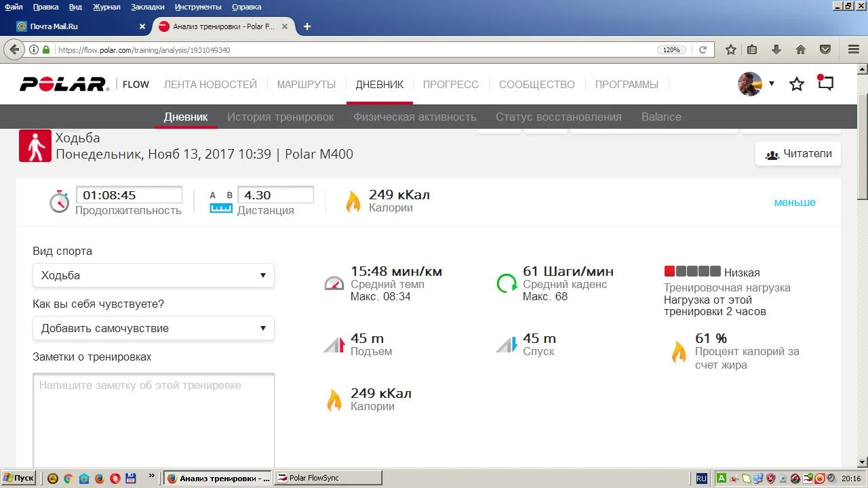Click the user profile avatar
Screen dimensions: 868x488
click(750, 84)
